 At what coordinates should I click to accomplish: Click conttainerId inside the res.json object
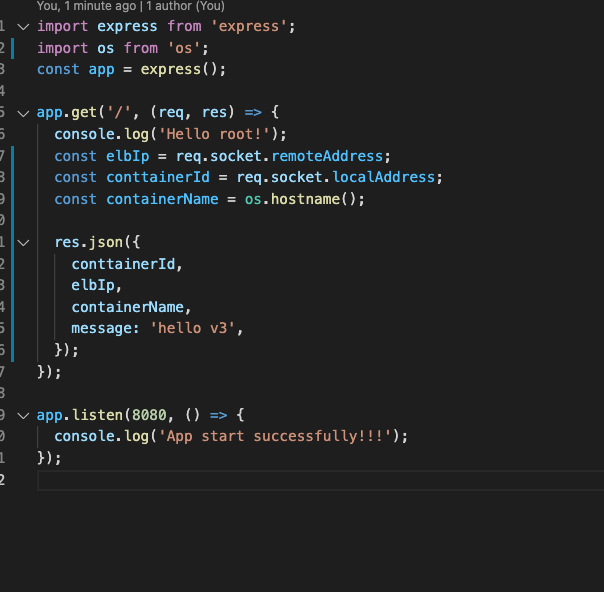click(x=123, y=264)
